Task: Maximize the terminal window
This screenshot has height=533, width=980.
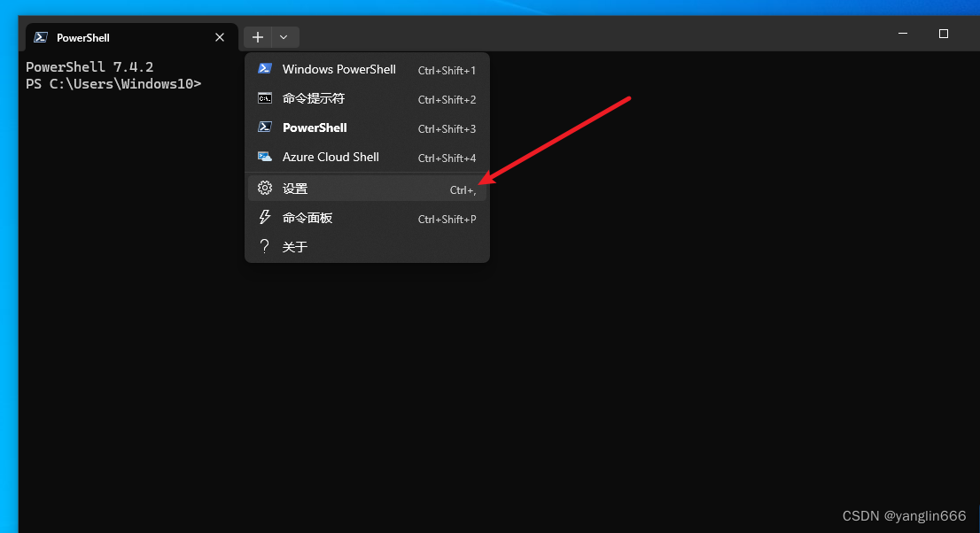Action: point(944,34)
